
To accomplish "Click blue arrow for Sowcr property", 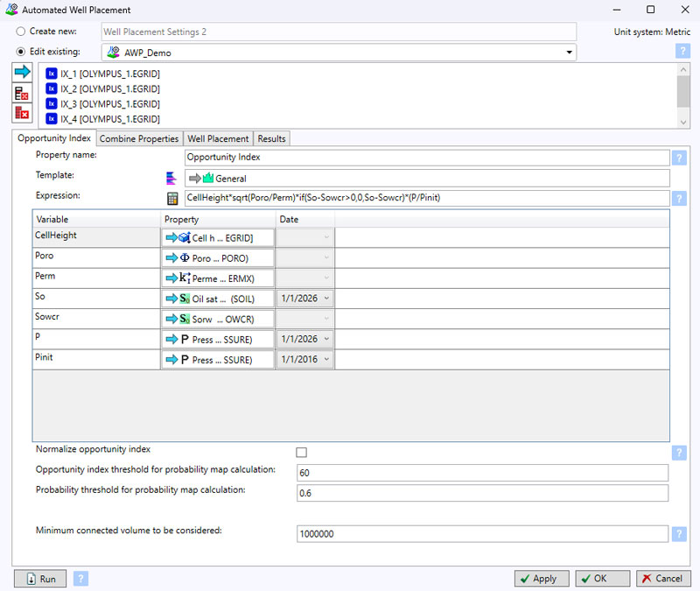I will [x=171, y=319].
